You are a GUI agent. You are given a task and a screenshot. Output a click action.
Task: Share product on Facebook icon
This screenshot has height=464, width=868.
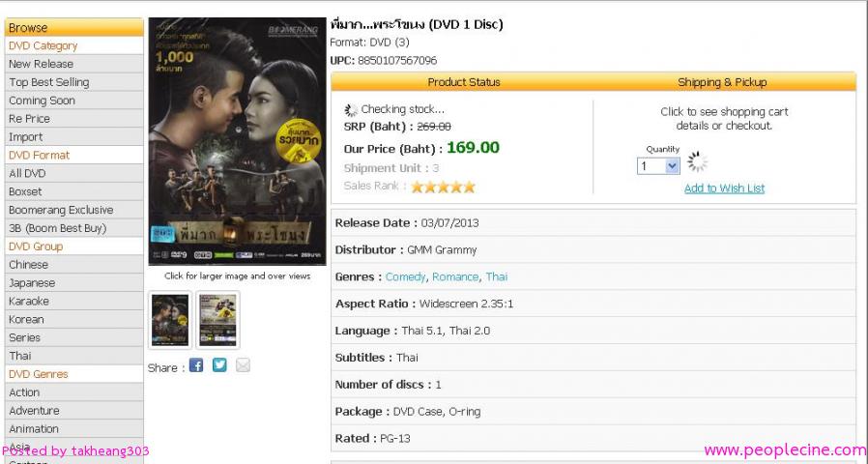pyautogui.click(x=196, y=364)
